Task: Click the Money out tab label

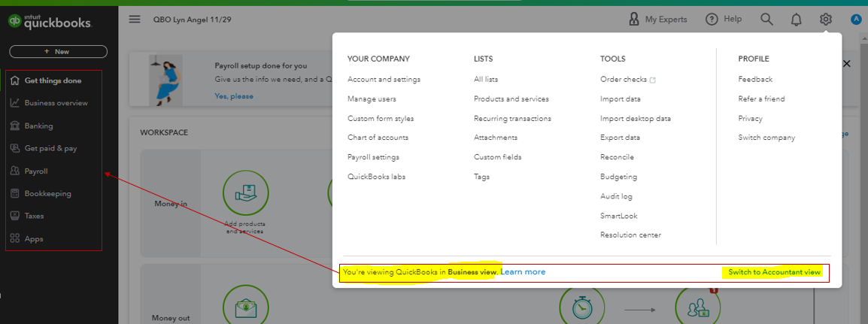Action: click(171, 318)
